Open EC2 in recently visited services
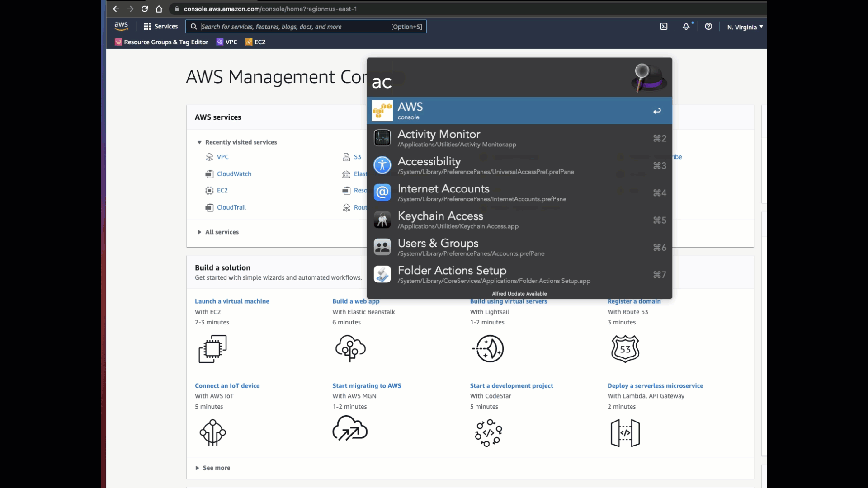The width and height of the screenshot is (868, 488). point(222,191)
